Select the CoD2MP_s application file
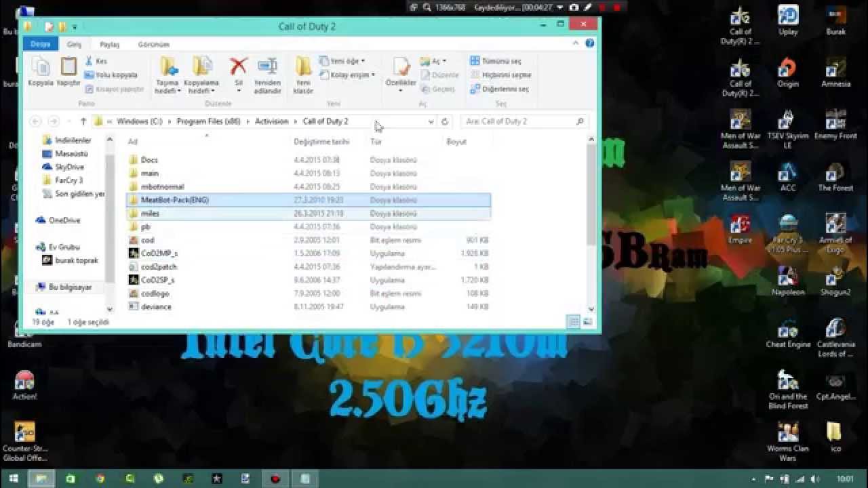 coord(308,253)
